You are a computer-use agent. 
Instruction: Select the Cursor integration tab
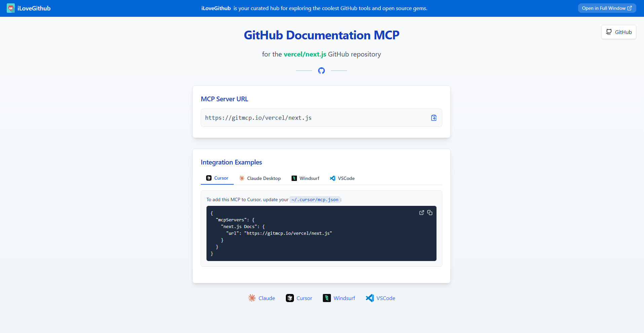click(217, 178)
